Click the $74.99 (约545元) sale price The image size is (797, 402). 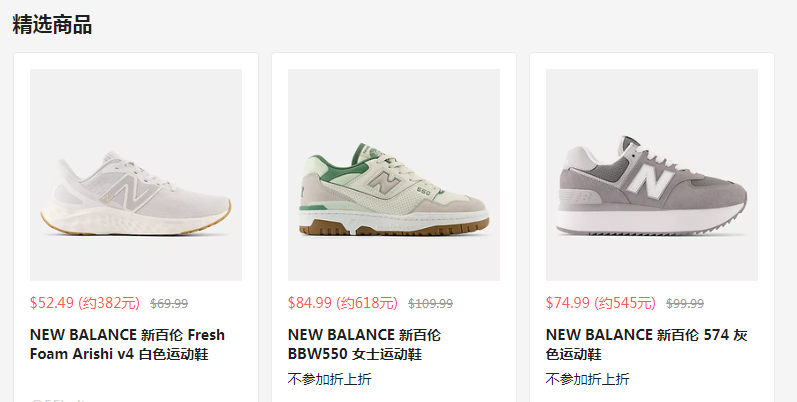click(x=600, y=303)
